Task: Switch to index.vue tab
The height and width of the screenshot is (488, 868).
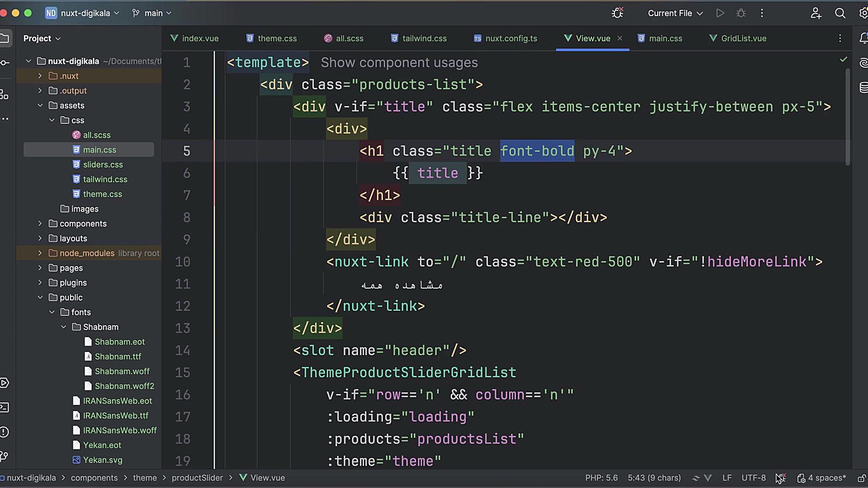Action: pos(194,38)
